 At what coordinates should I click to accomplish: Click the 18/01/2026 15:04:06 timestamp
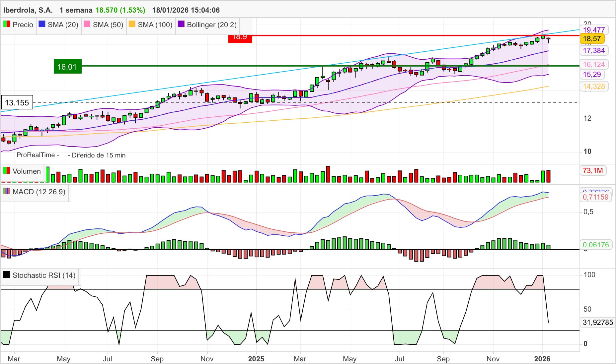click(x=186, y=10)
